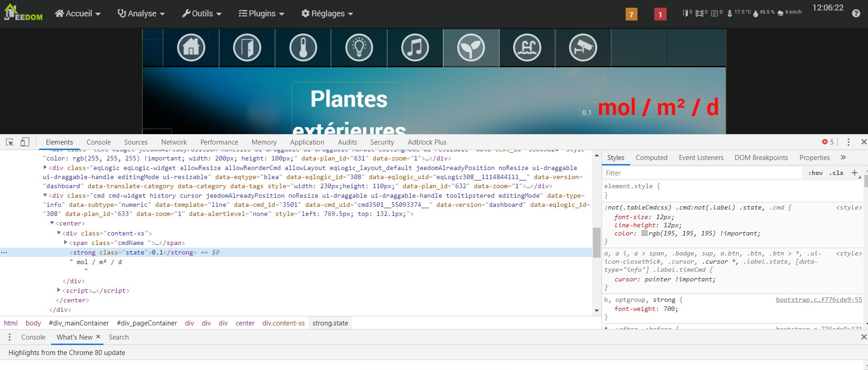Toggle the device toolbar icon
Viewport: 868px width, 370px height.
25,142
